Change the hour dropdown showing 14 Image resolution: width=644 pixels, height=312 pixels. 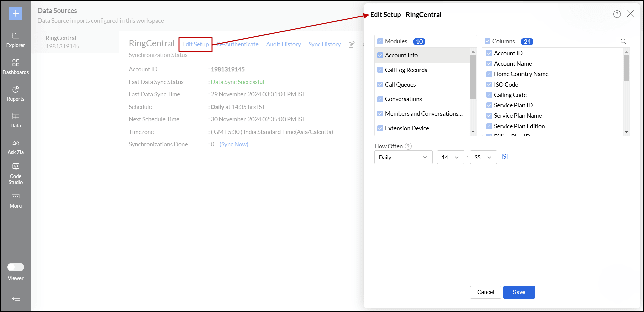click(450, 157)
